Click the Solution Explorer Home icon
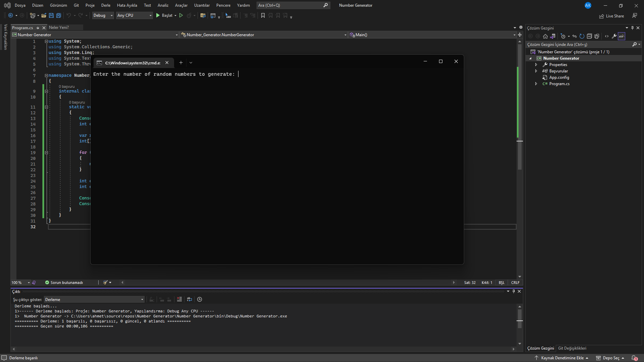644x362 pixels. point(545,36)
